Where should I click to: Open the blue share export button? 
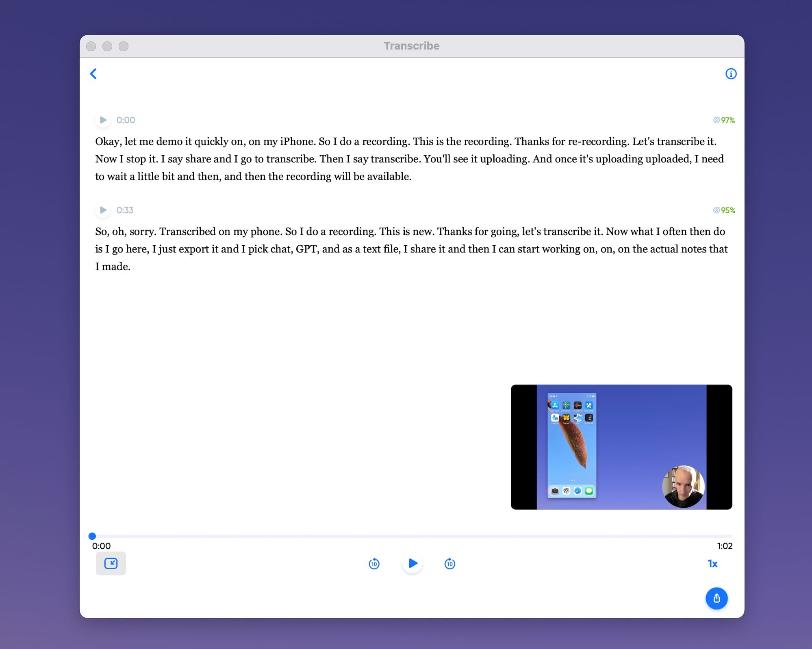pos(716,598)
